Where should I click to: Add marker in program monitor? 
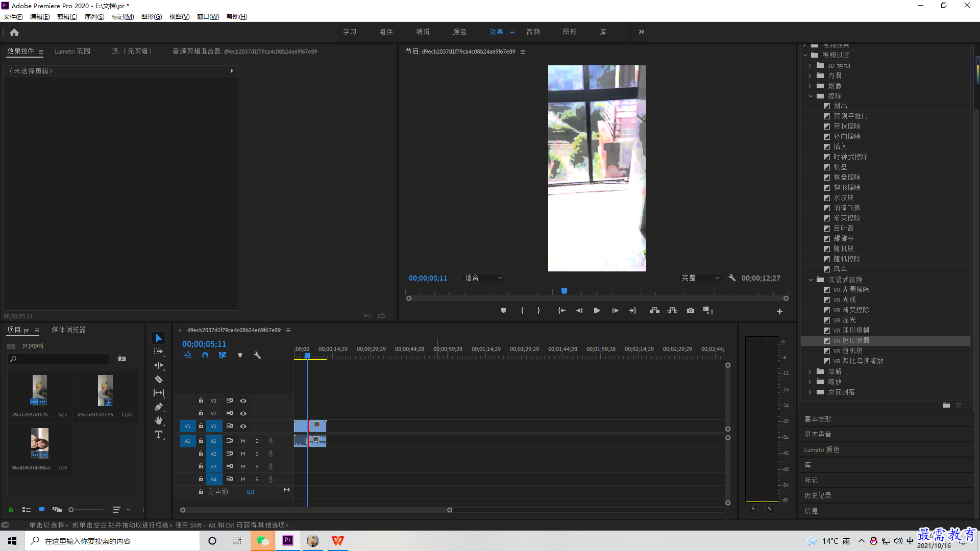click(503, 311)
